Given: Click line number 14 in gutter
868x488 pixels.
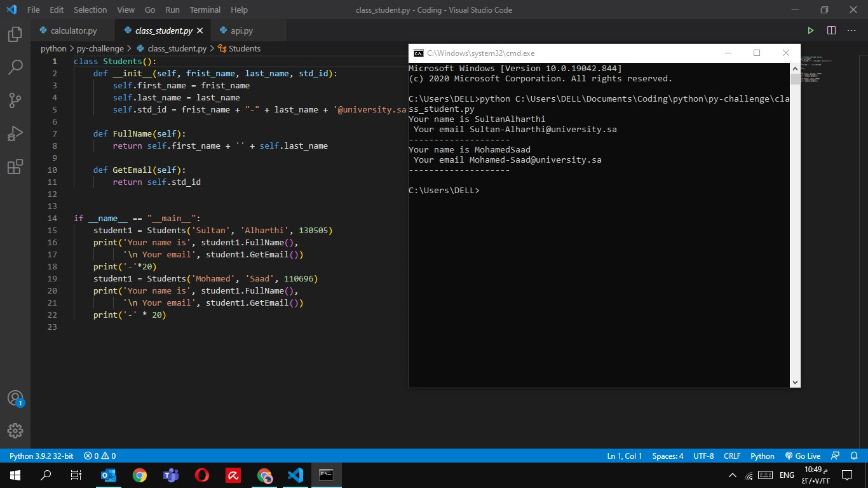Looking at the screenshot, I should click(x=53, y=218).
